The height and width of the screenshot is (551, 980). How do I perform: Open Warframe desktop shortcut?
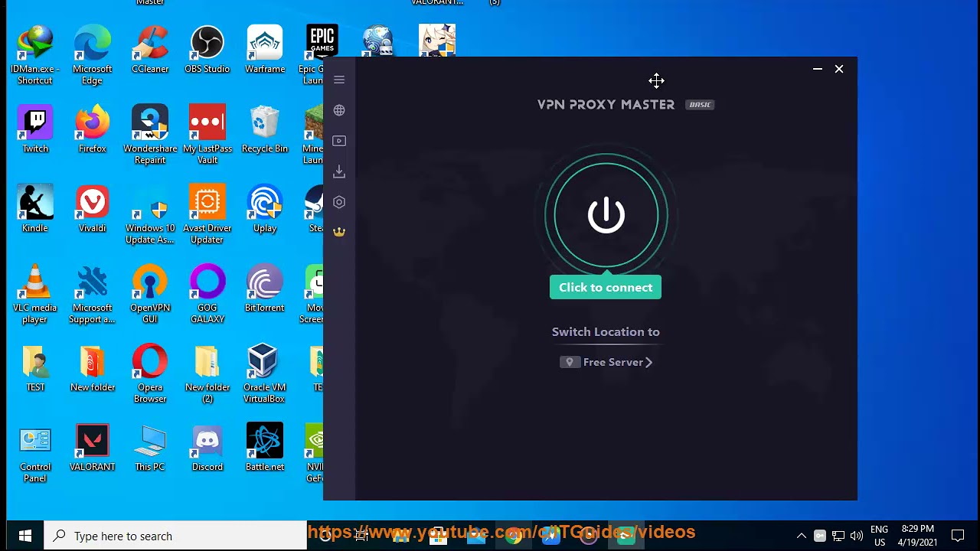tap(265, 50)
